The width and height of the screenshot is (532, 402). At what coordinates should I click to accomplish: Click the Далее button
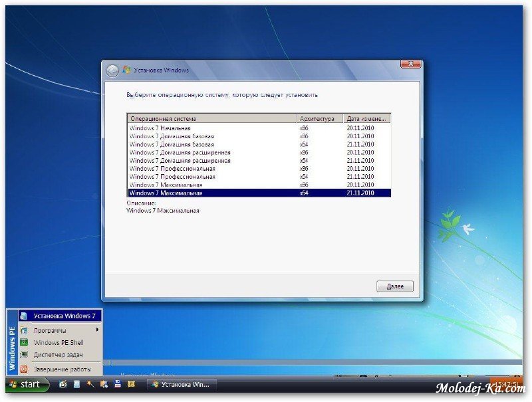395,286
